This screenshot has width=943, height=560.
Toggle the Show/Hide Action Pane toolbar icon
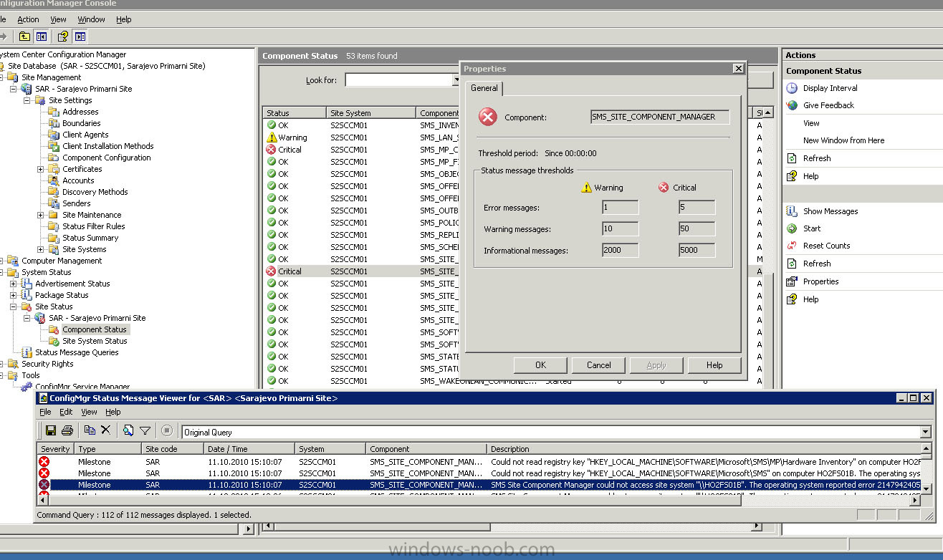[x=80, y=37]
